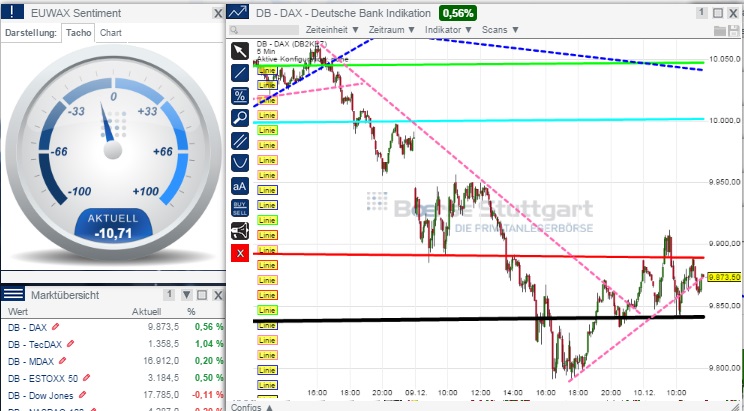Maximize the DB - DAX chart window
The image size is (744, 411).
(x=718, y=13)
